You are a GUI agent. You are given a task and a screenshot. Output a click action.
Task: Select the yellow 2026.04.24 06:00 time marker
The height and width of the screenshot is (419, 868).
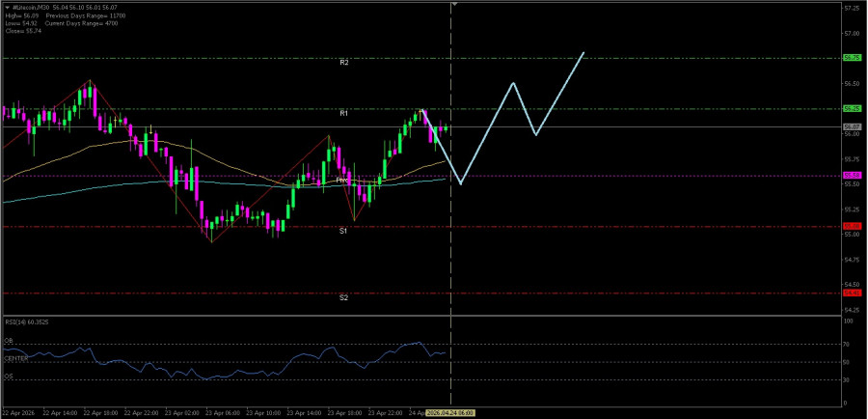coord(450,413)
